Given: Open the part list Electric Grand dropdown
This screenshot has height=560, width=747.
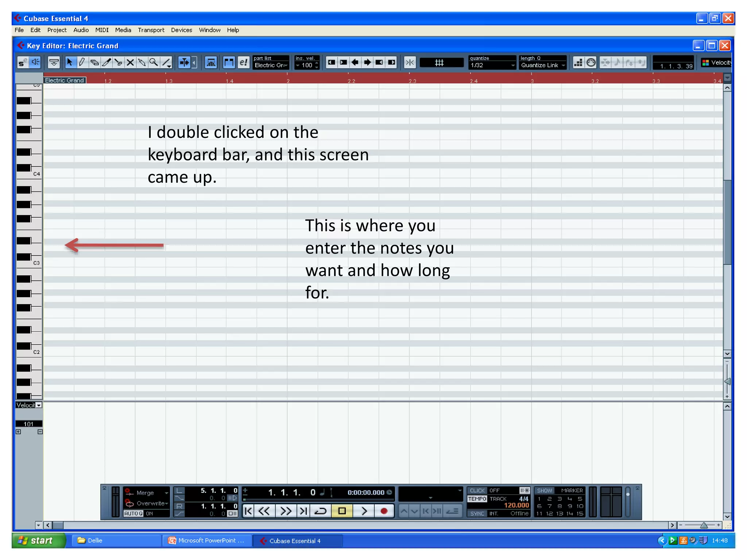Looking at the screenshot, I should tap(271, 65).
